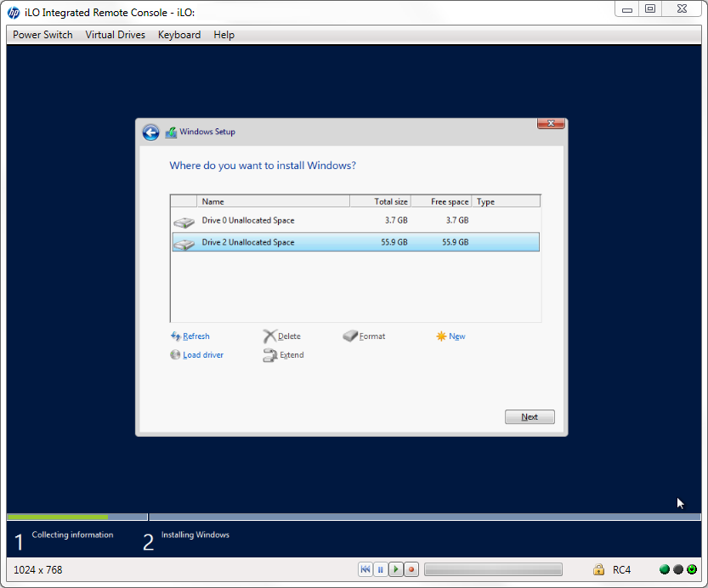Click the 55.9 GB free space cell
Screen dimensions: 708x588
click(456, 242)
